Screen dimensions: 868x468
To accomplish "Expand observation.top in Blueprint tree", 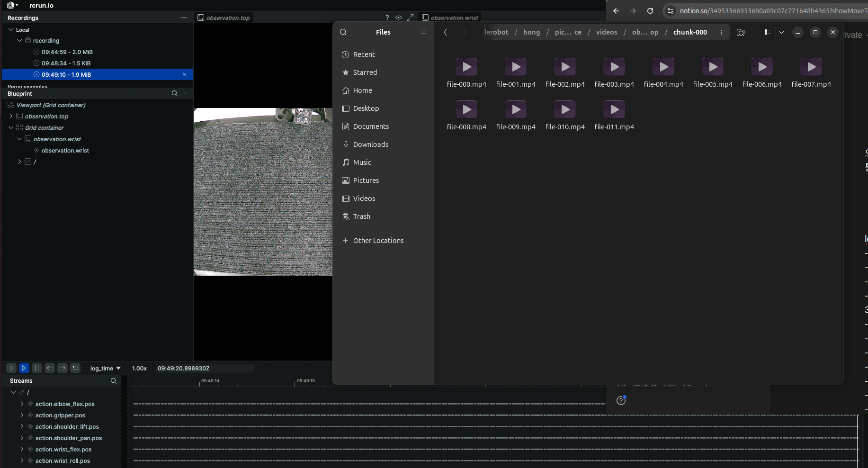I will pyautogui.click(x=11, y=116).
